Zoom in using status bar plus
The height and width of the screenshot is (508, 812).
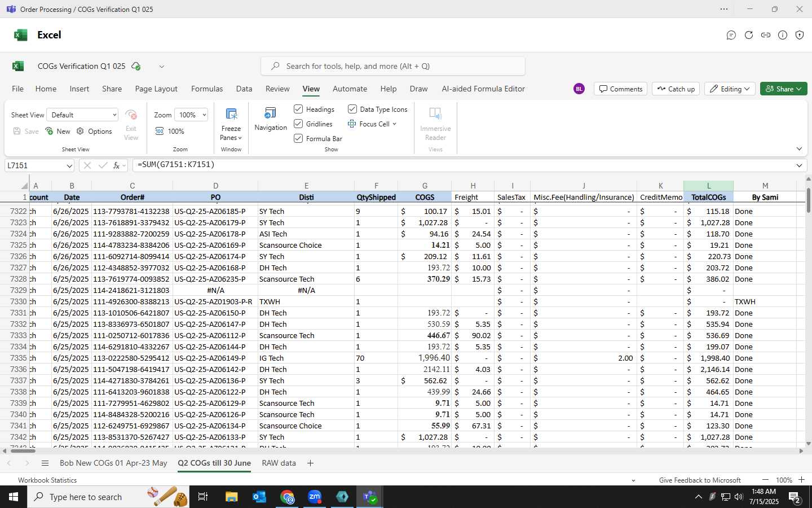pos(801,480)
